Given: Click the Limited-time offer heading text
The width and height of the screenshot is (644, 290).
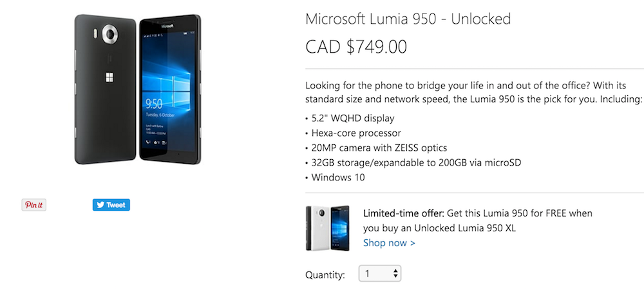Looking at the screenshot, I should pos(403,213).
